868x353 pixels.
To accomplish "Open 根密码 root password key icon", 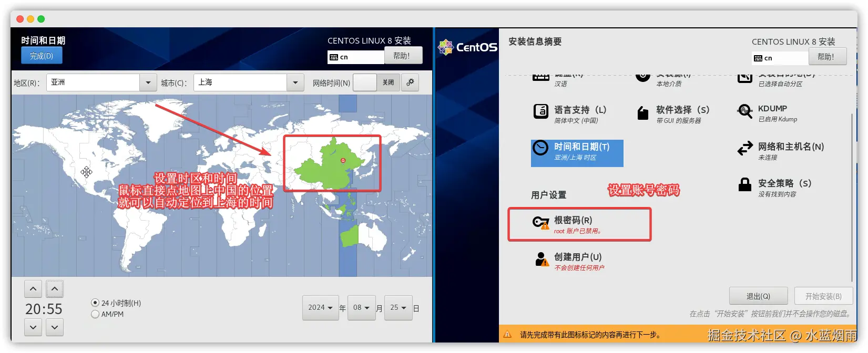I will tap(541, 223).
